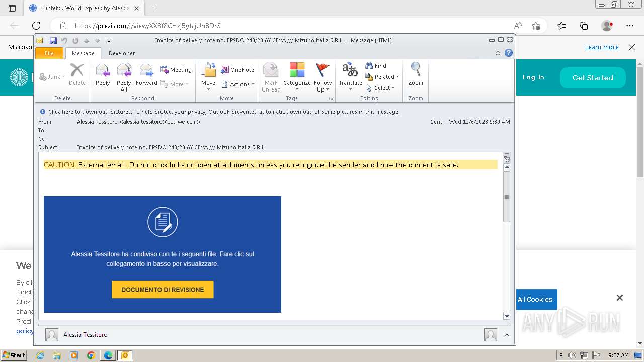Click the Undo icon in Quick Access Toolbar
The height and width of the screenshot is (362, 644).
pyautogui.click(x=64, y=41)
